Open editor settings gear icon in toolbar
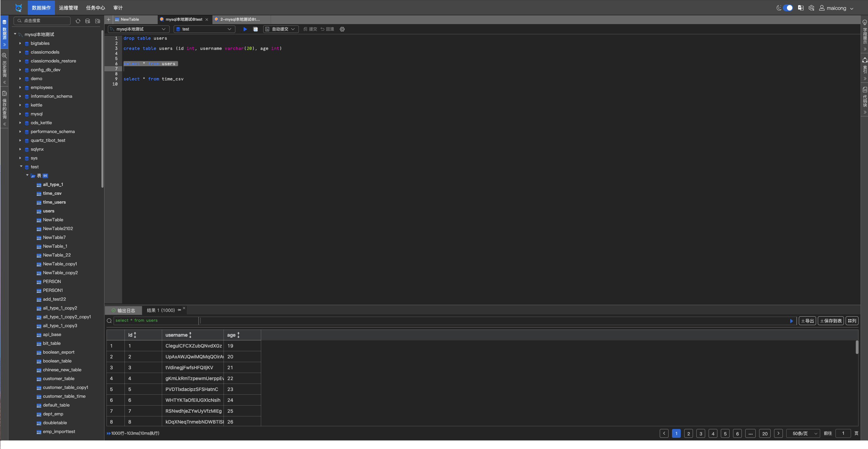This screenshot has height=449, width=868. tap(342, 29)
